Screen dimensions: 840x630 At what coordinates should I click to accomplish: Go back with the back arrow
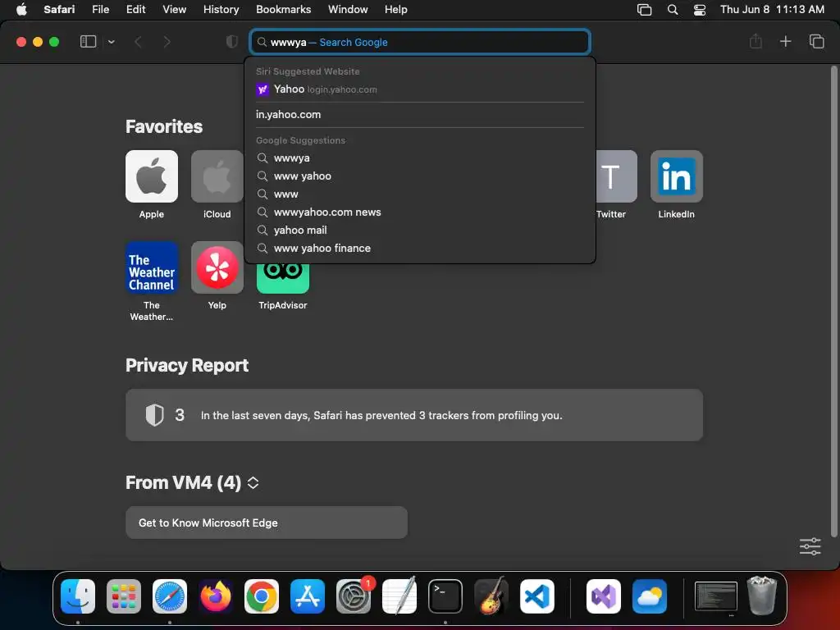coord(138,42)
